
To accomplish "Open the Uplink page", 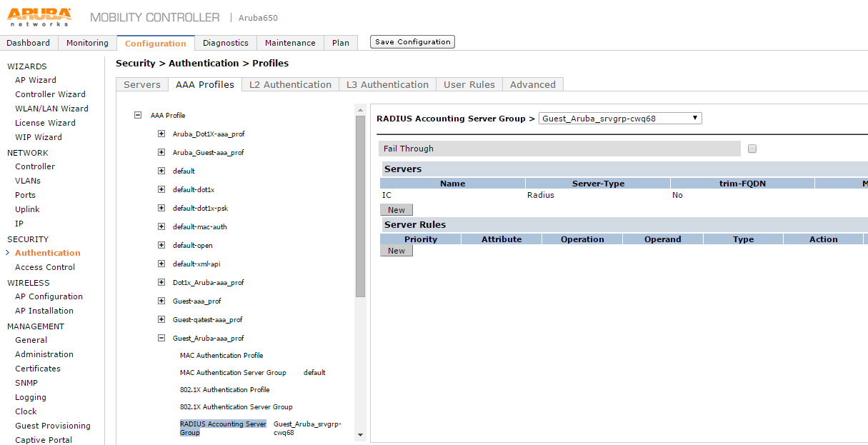I will pos(27,209).
